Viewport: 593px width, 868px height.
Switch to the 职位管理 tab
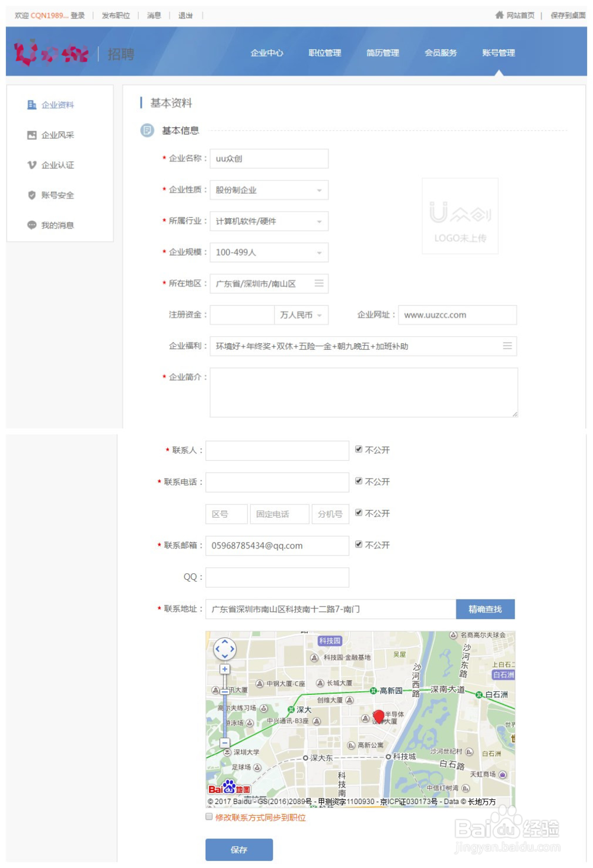[x=324, y=53]
